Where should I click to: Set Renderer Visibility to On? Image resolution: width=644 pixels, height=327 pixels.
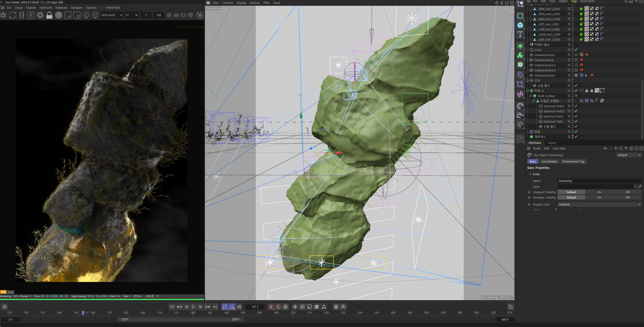point(599,198)
